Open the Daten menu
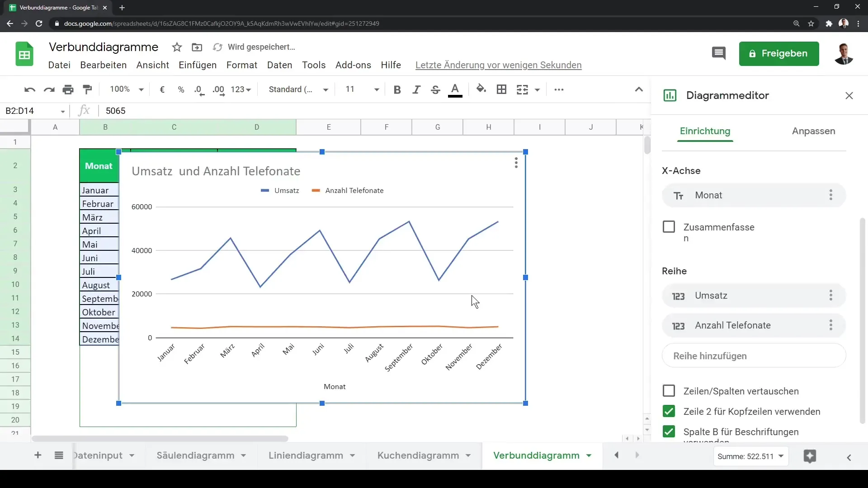Screen dimensions: 868x488 tap(279, 65)
